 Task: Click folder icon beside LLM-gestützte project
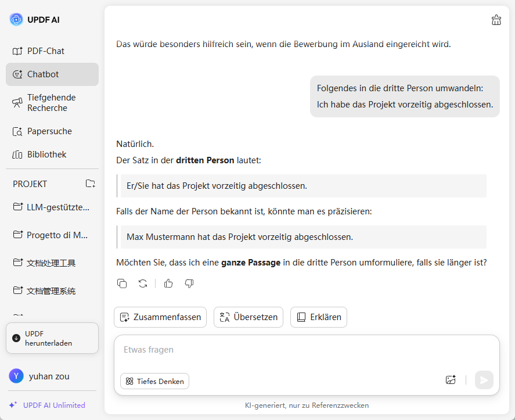point(18,206)
